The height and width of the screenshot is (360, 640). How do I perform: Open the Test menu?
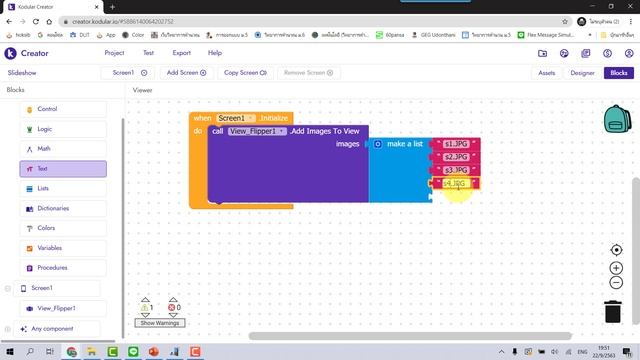click(149, 53)
